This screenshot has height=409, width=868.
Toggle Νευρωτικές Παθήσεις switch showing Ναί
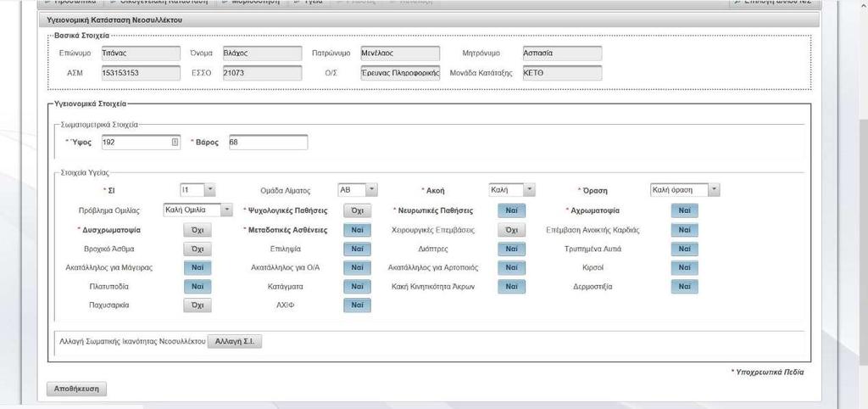coord(511,210)
